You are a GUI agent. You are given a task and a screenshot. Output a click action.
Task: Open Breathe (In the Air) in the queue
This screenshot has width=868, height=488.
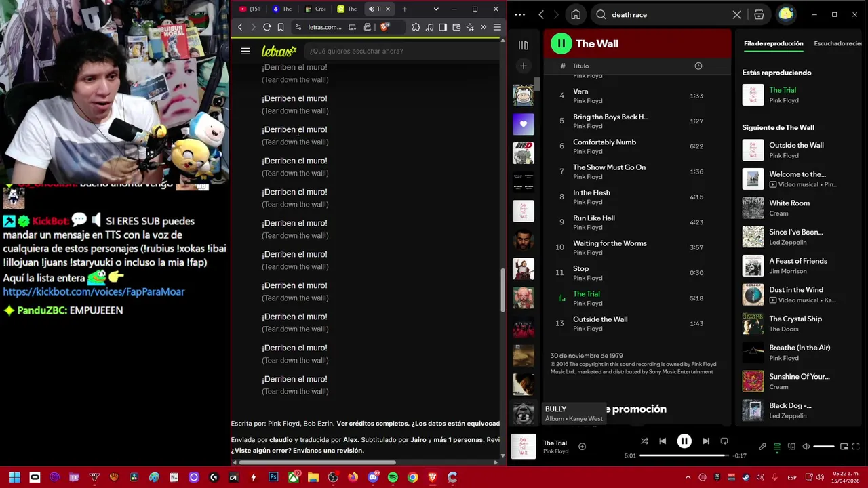coord(797,352)
